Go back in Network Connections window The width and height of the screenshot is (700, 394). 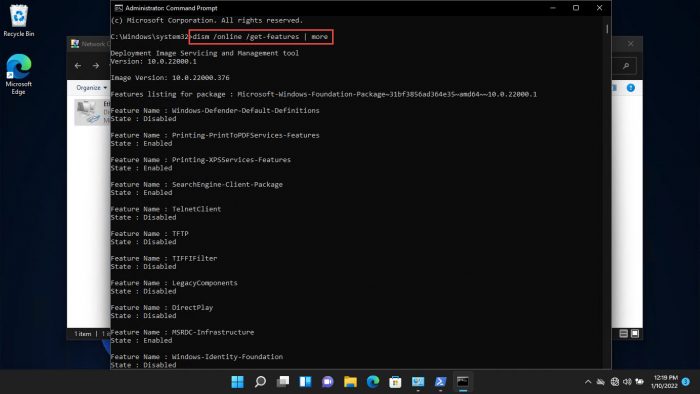(x=78, y=66)
